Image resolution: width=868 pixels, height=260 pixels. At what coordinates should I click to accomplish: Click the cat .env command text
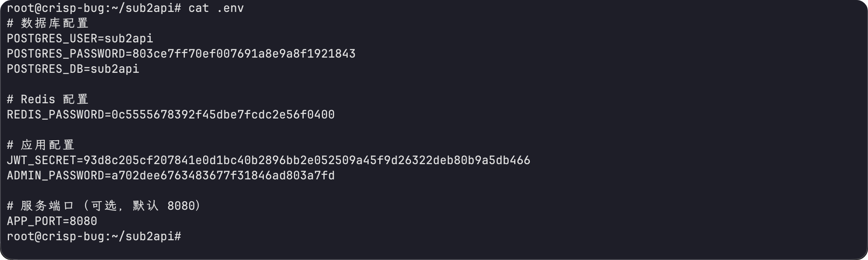pos(216,8)
